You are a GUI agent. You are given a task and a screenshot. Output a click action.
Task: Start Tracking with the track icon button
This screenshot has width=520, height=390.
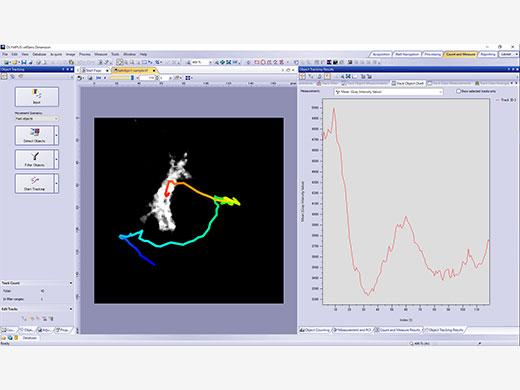(x=34, y=183)
